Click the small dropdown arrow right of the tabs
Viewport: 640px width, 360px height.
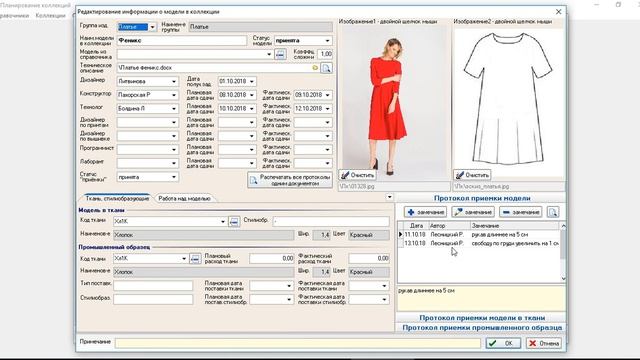point(389,197)
